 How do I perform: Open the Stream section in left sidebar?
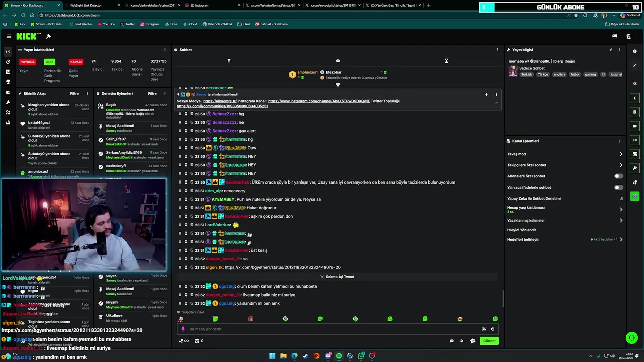[x=8, y=52]
